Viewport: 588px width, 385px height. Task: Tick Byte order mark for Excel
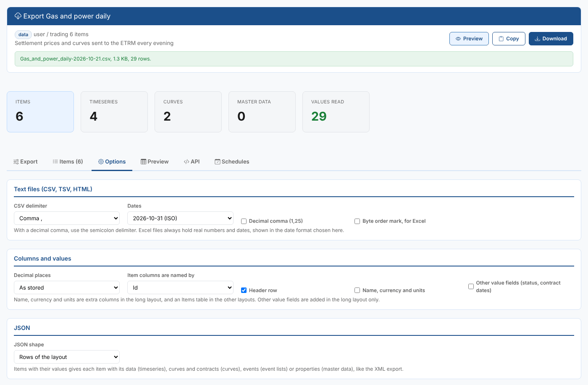tap(357, 221)
